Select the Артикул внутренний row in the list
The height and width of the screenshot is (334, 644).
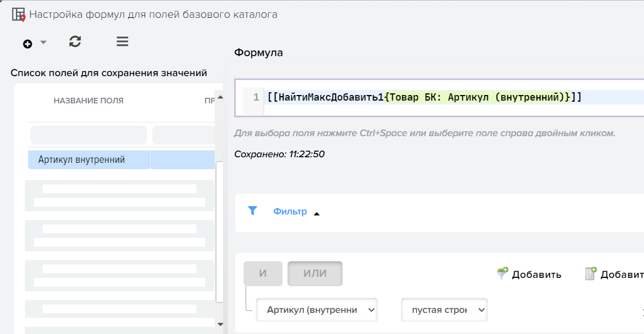coord(89,160)
